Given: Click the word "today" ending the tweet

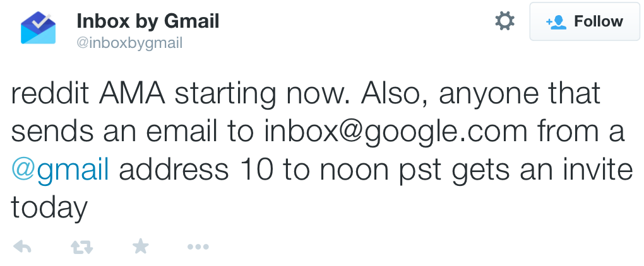Looking at the screenshot, I should [49, 207].
